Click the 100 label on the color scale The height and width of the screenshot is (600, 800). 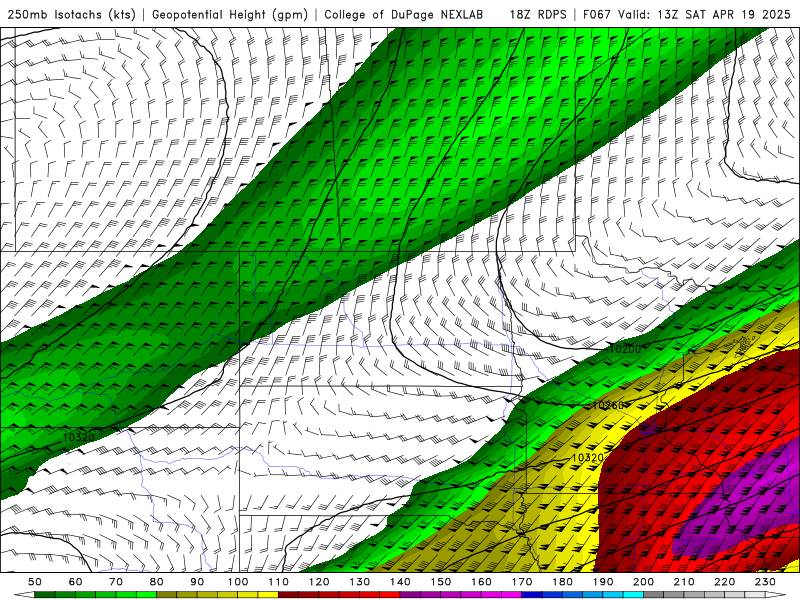[x=238, y=582]
